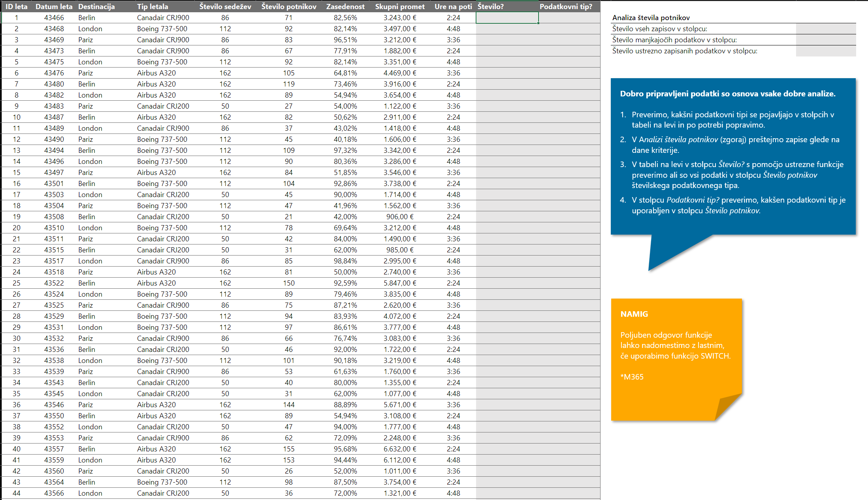The height and width of the screenshot is (500, 868).
Task: Select occupancy 87,50% in row 43
Action: point(345,482)
